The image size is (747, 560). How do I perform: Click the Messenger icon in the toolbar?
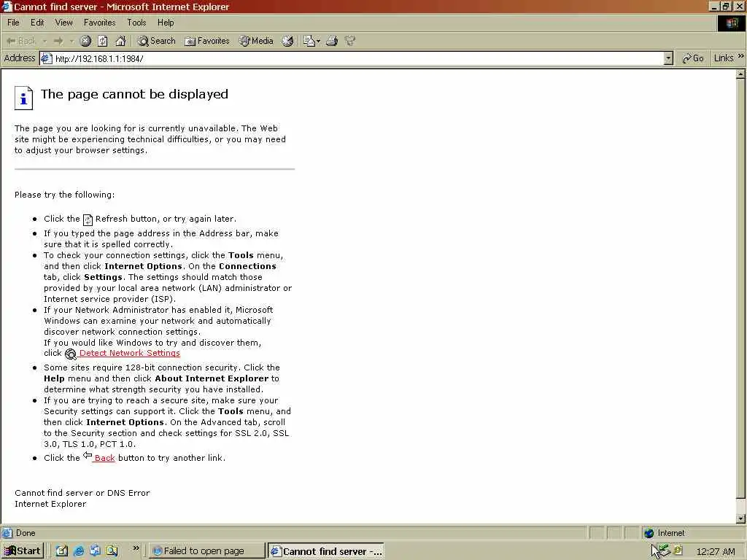(350, 41)
